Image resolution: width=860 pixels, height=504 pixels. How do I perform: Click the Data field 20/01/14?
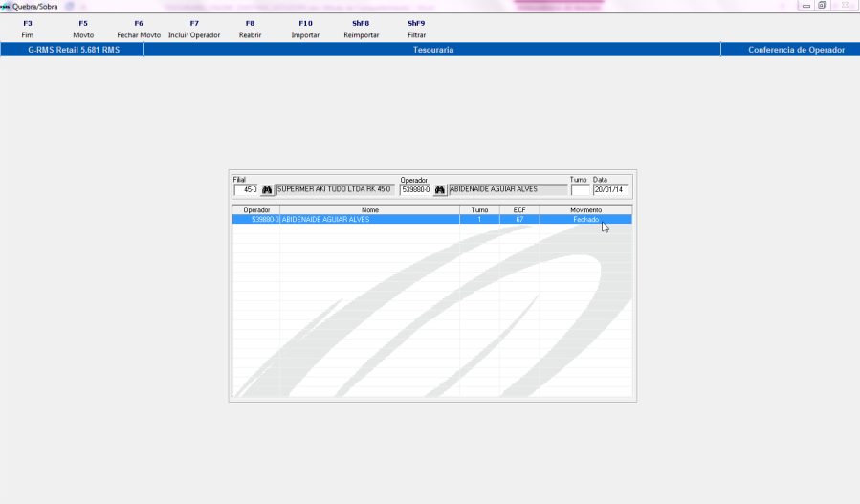(610, 189)
